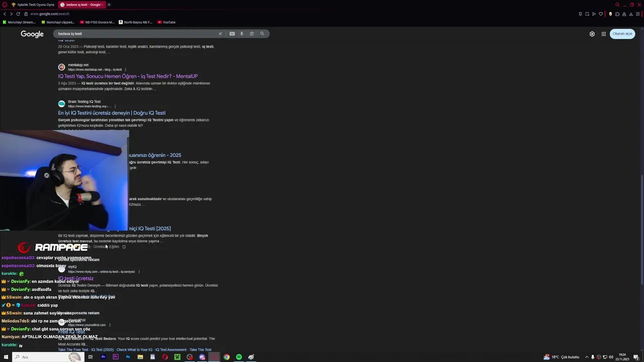644x362 pixels.
Task: Open Photoshop from the Windows taskbar
Action: (x=128, y=357)
